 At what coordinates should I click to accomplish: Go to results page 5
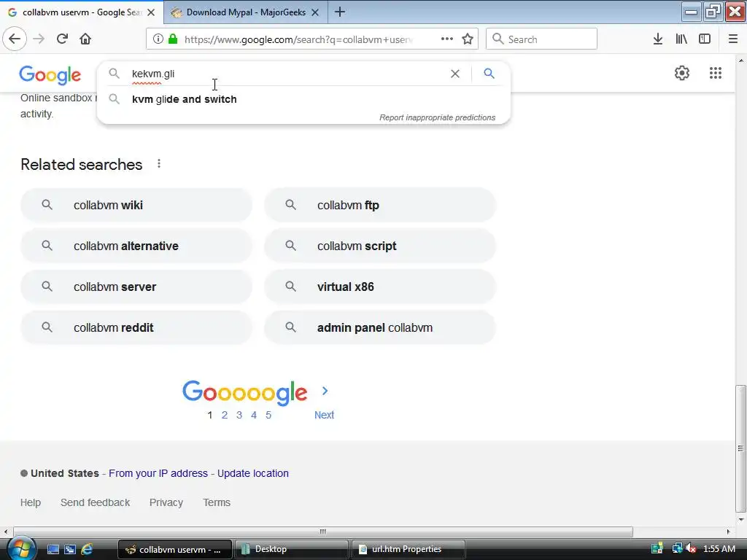click(x=268, y=415)
